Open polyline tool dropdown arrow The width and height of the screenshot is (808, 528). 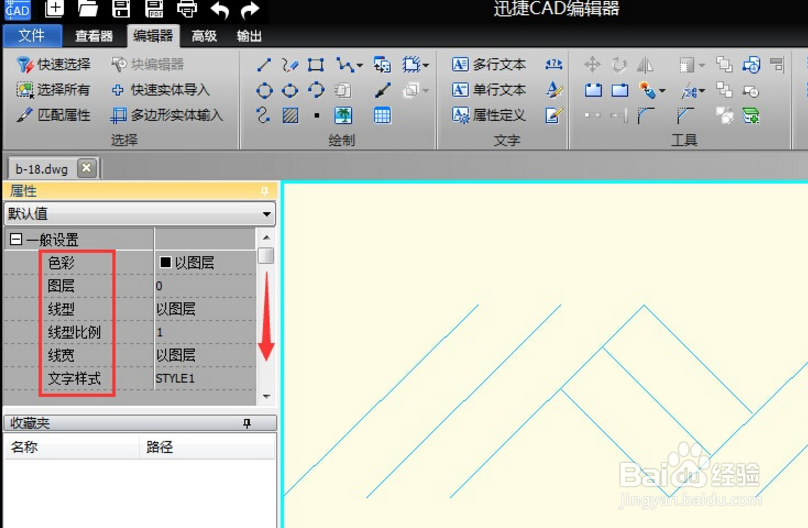pos(360,65)
